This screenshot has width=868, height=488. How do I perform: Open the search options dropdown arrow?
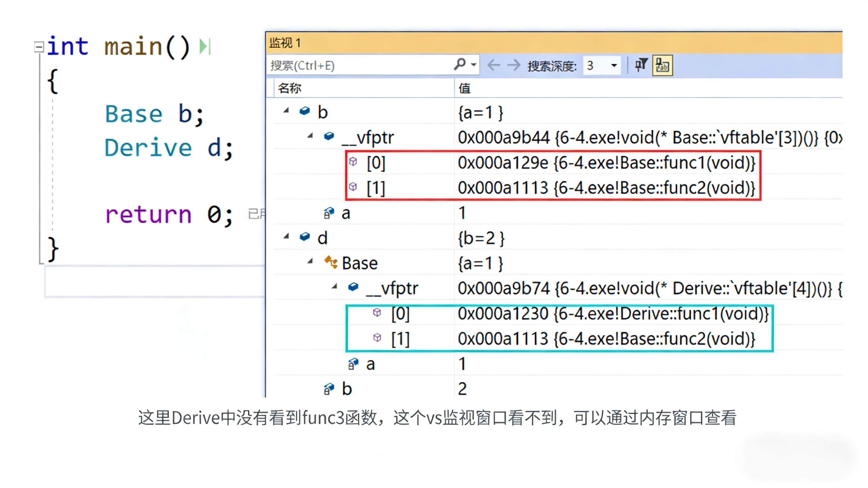474,65
